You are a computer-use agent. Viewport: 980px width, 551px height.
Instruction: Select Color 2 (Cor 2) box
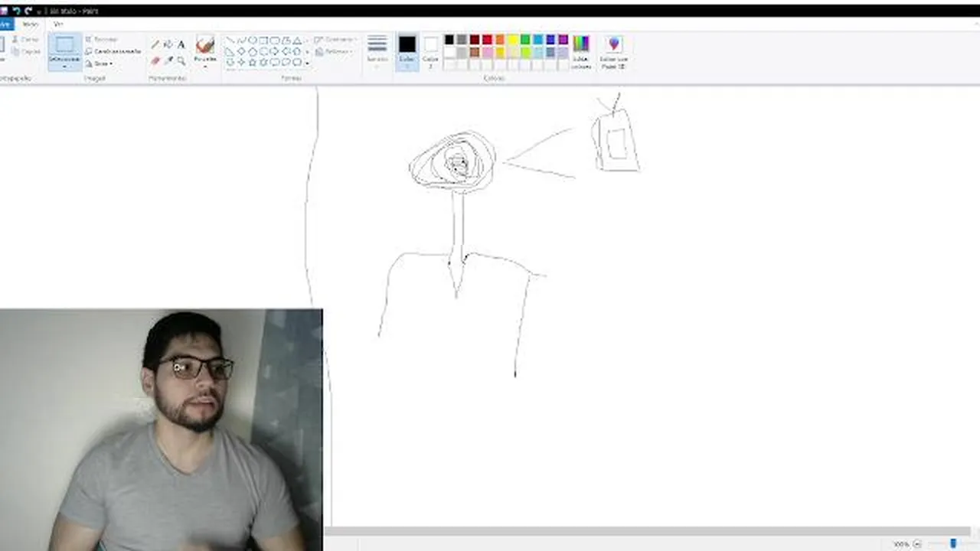(431, 51)
